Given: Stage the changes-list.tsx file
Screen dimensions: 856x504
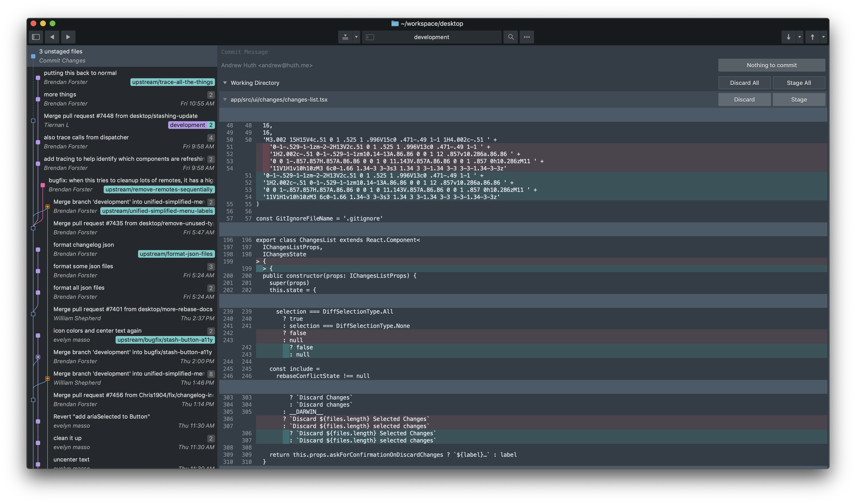Looking at the screenshot, I should point(799,99).
